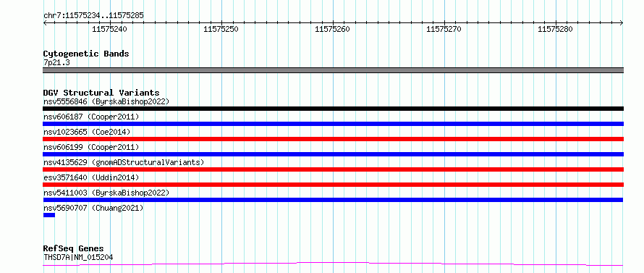Select the blue nsv606187 variant bar
The height and width of the screenshot is (273, 644).
click(333, 124)
